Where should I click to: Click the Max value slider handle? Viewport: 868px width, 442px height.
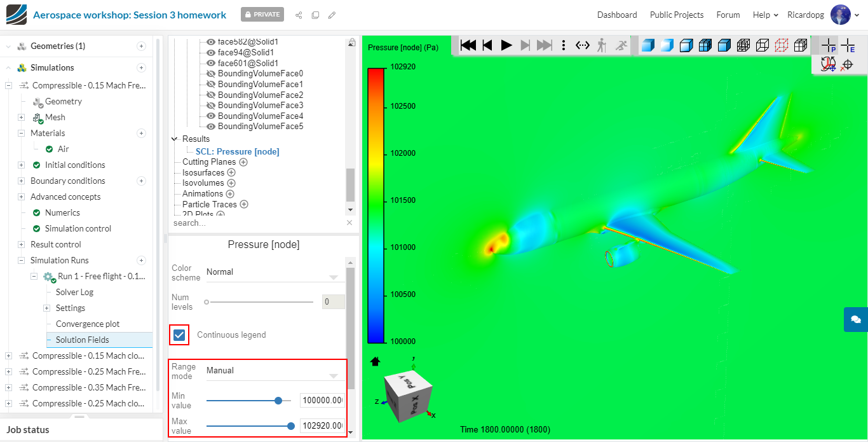(291, 425)
